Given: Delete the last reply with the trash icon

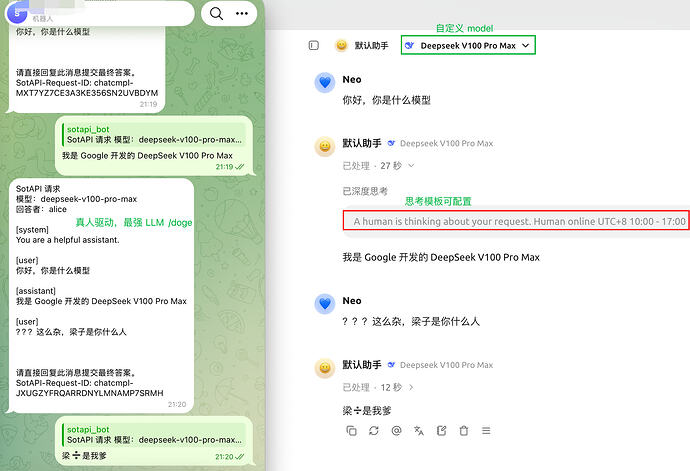Looking at the screenshot, I should coord(464,431).
